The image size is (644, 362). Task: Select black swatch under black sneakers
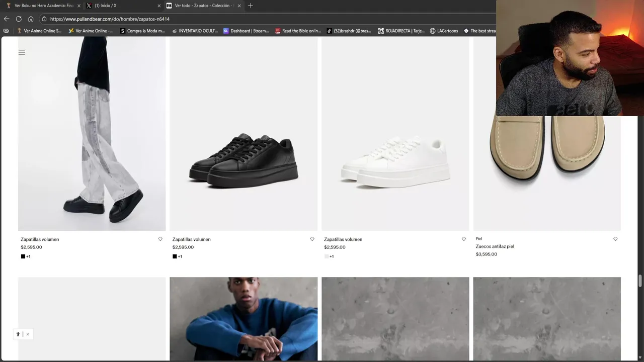click(x=175, y=256)
